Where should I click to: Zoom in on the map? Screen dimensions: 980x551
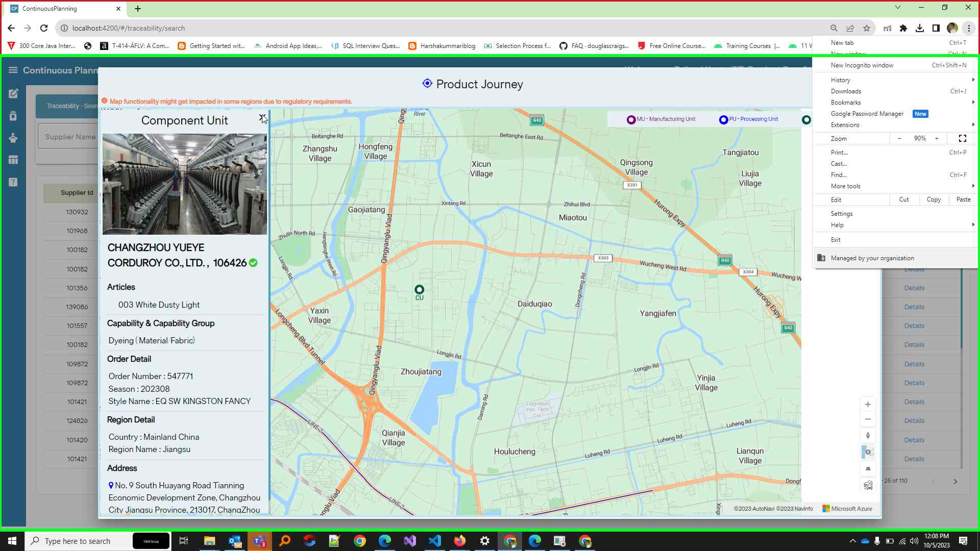868,405
